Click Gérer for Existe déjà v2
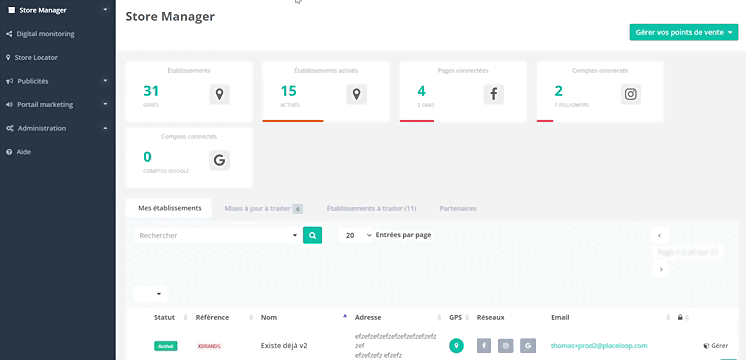This screenshot has width=746, height=360. 716,346
